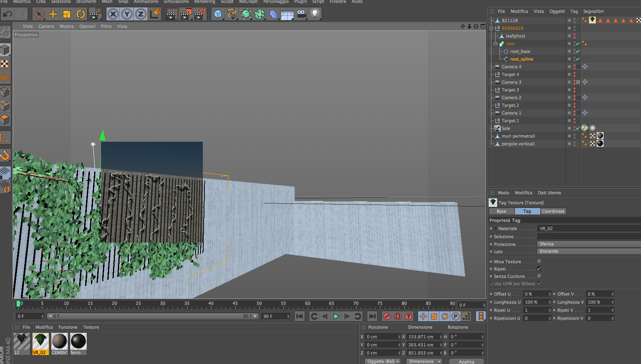Select the CEMENT material thumbnail
Viewport: 641px width, 364px height.
59,342
